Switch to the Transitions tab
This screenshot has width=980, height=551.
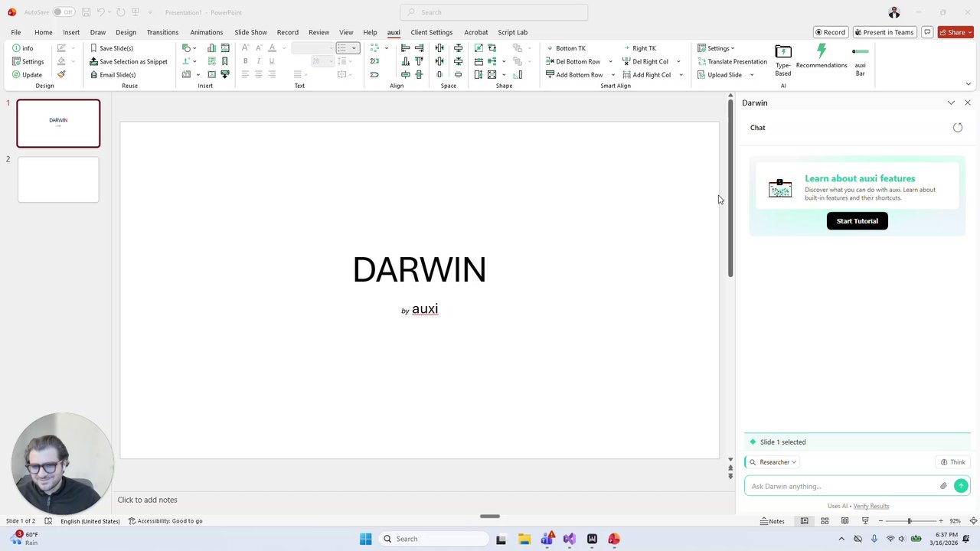pyautogui.click(x=162, y=32)
